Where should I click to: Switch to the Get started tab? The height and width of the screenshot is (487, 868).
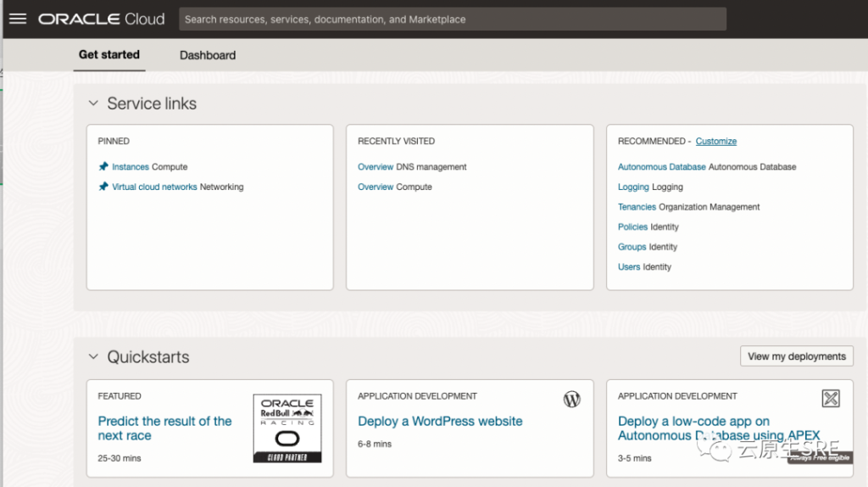109,54
